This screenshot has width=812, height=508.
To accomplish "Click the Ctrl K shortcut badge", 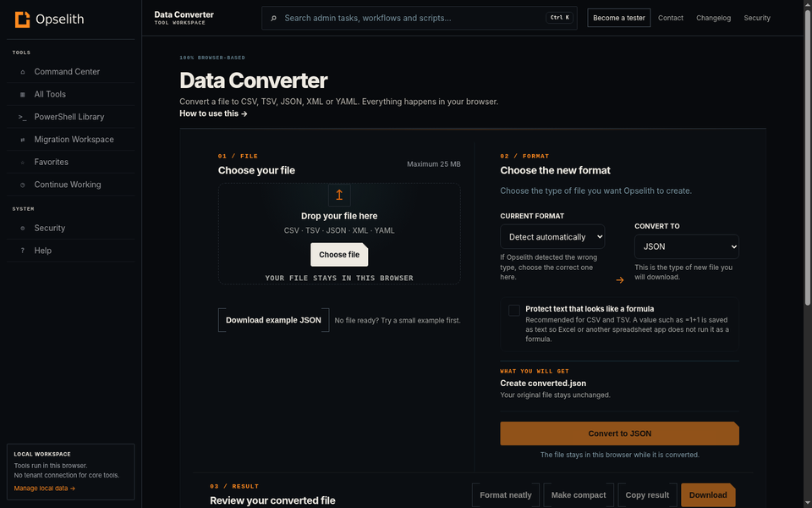I will pos(559,18).
